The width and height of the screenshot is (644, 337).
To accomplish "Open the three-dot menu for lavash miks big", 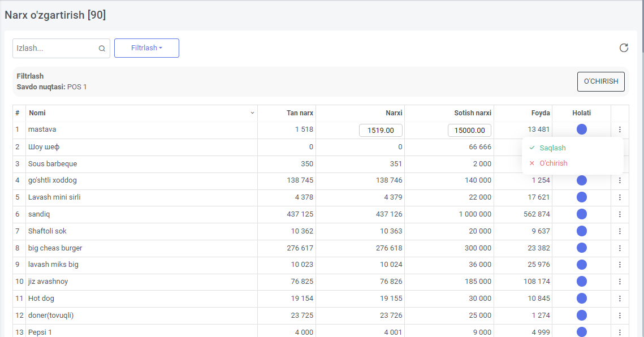I will point(620,265).
